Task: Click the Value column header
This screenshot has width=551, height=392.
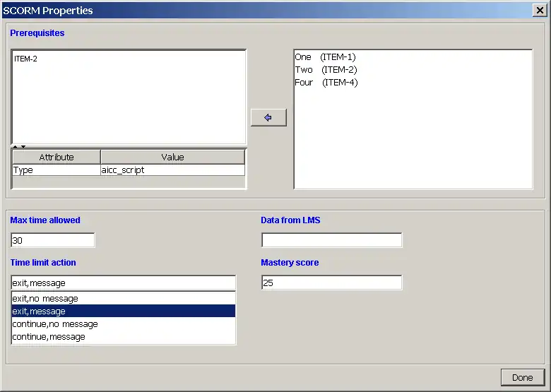Action: 172,157
